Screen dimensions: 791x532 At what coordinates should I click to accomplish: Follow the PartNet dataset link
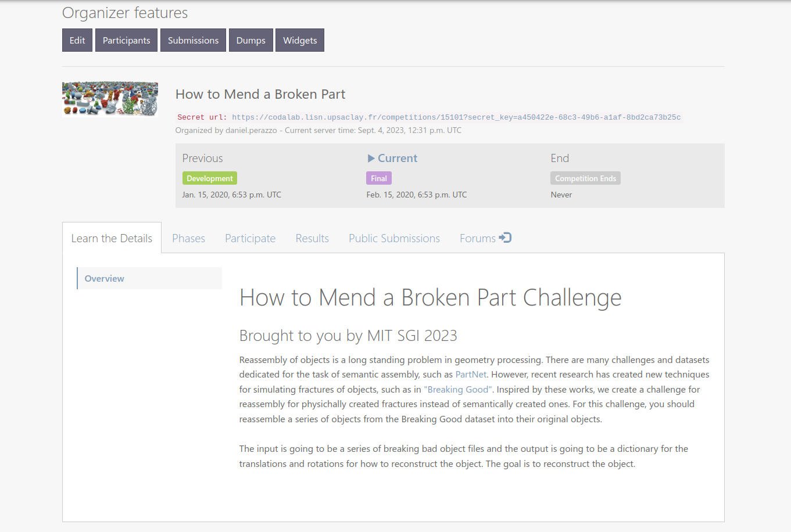coord(471,374)
